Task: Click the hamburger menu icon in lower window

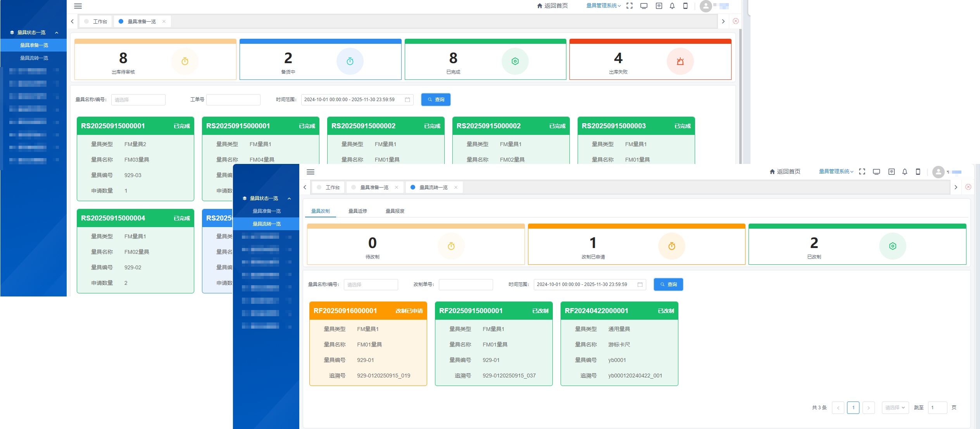Action: pyautogui.click(x=310, y=172)
